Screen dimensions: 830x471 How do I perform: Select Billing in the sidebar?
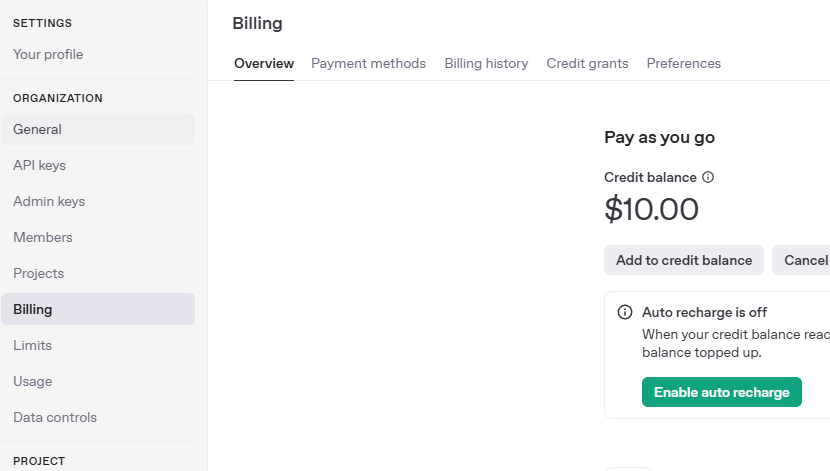(x=33, y=309)
